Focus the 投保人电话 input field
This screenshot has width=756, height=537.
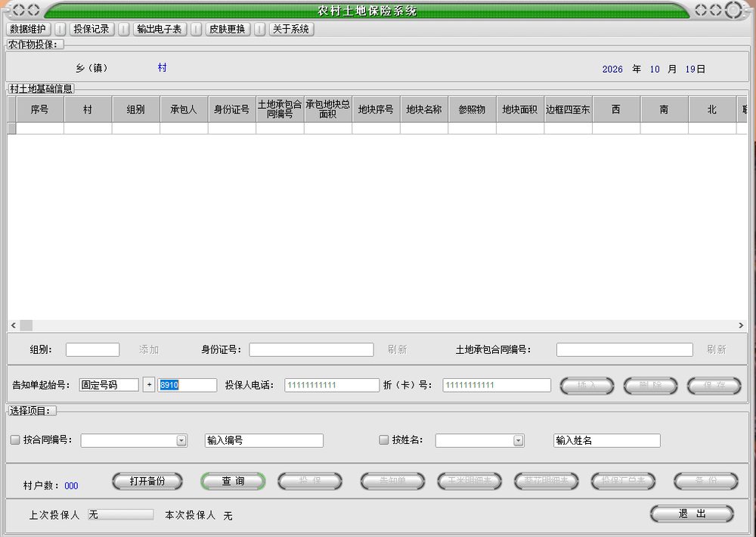[332, 385]
